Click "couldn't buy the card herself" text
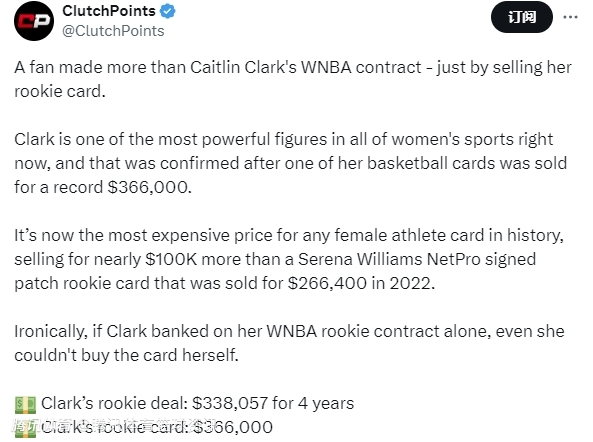Screen dimensions: 593x442 point(126,355)
